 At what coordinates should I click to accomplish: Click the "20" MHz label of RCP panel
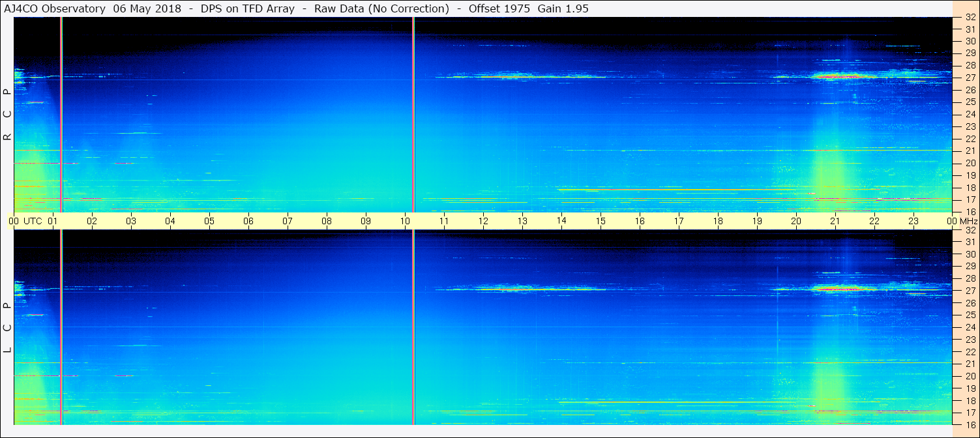click(970, 163)
